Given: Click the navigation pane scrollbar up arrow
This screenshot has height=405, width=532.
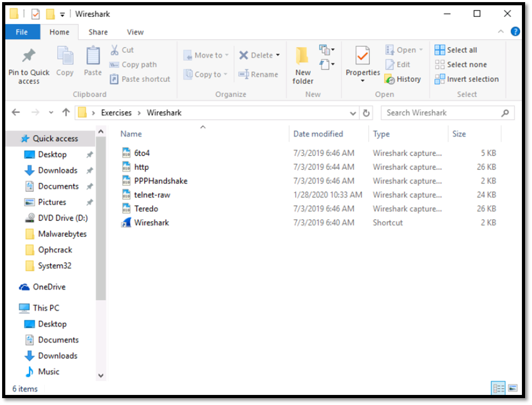Looking at the screenshot, I should tap(101, 131).
